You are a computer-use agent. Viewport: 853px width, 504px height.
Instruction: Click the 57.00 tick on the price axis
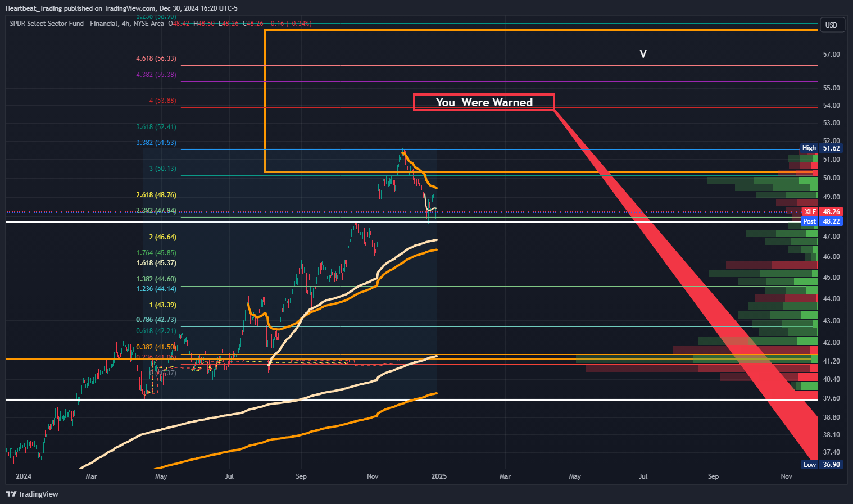(x=832, y=55)
